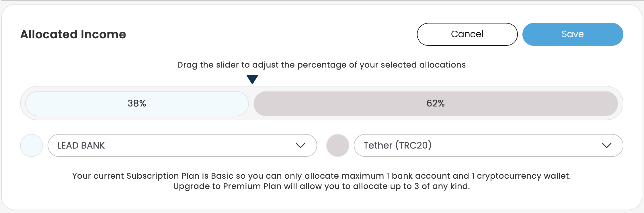Click the Allocated Income heading
The width and height of the screenshot is (644, 213).
tap(73, 34)
